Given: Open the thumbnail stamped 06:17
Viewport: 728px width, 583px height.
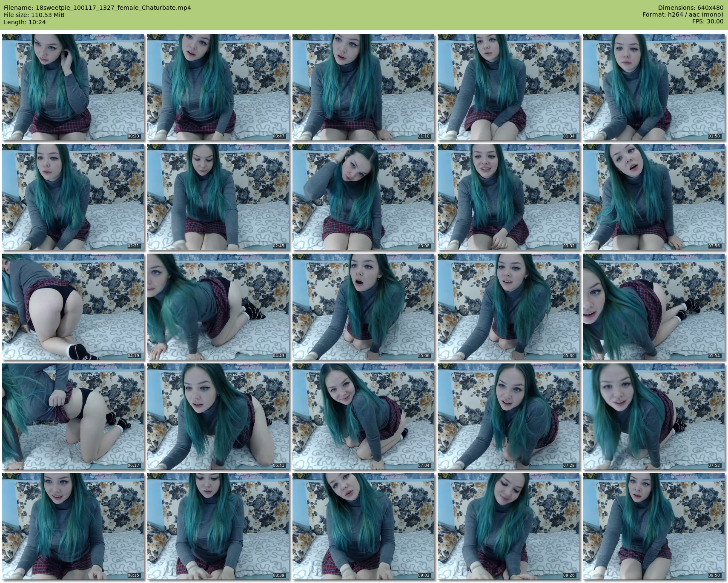Looking at the screenshot, I should pyautogui.click(x=73, y=417).
